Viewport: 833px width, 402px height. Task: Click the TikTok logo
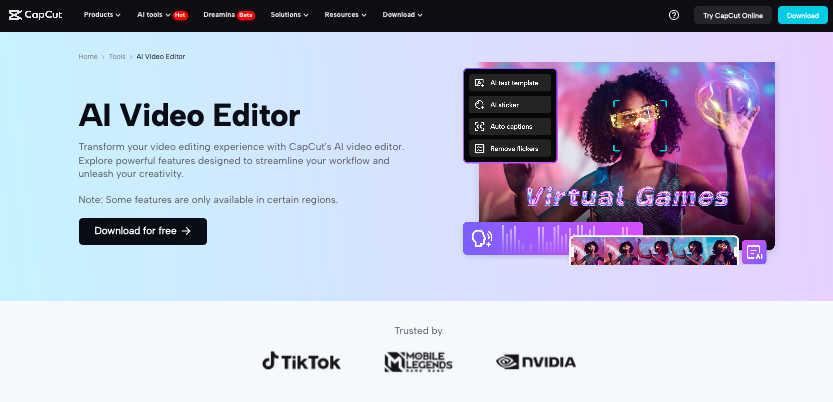pos(301,362)
